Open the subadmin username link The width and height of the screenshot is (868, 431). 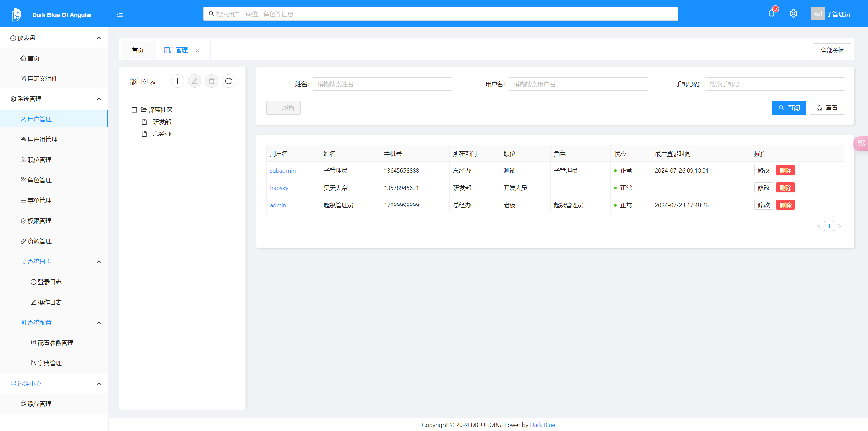coord(283,170)
